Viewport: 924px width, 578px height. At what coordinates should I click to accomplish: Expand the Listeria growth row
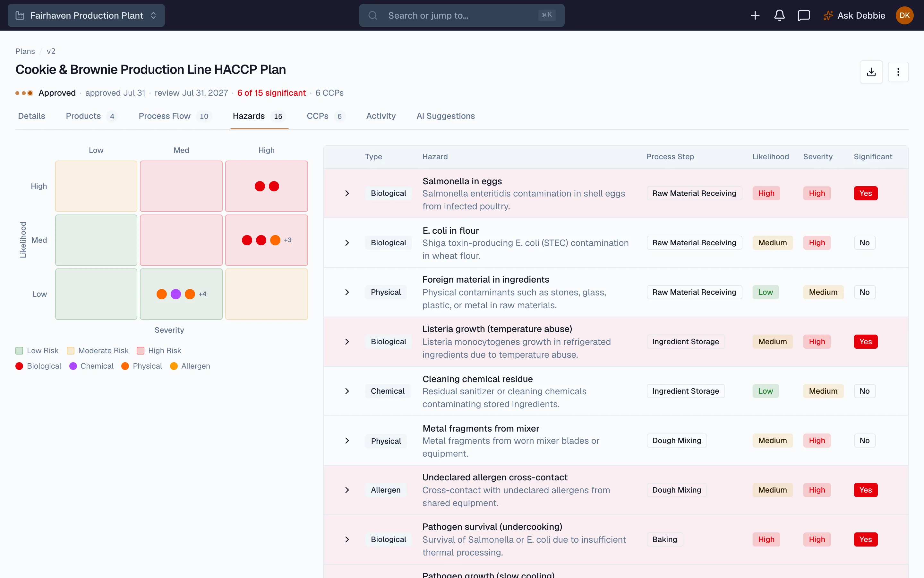click(x=347, y=342)
